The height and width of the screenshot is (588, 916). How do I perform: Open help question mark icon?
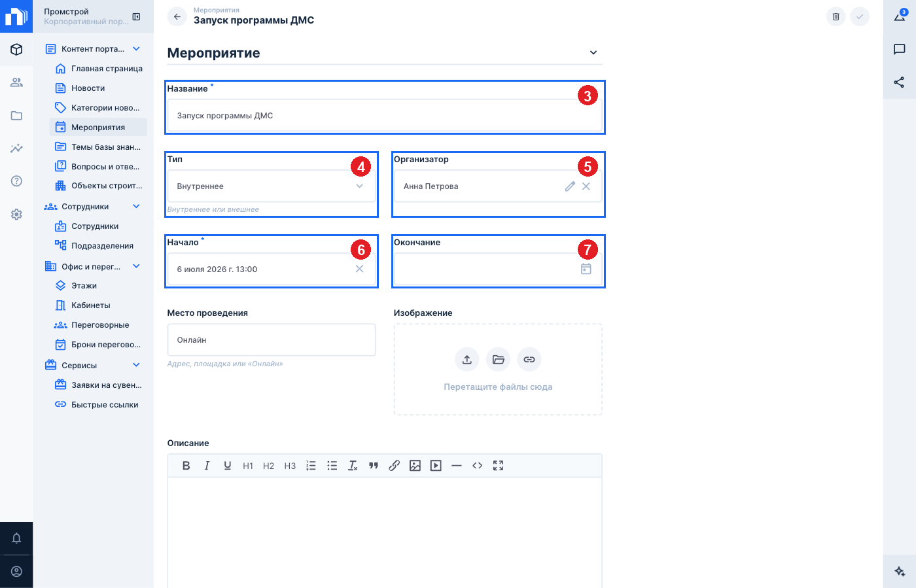pyautogui.click(x=16, y=181)
